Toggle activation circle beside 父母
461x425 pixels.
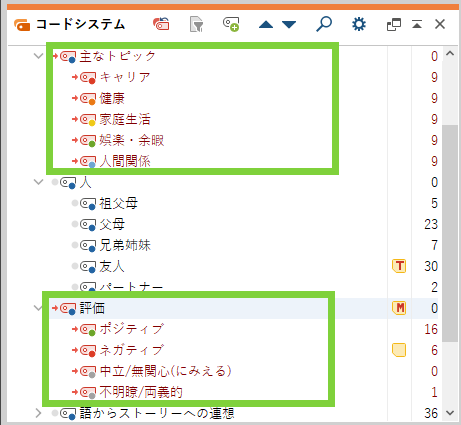[75, 224]
